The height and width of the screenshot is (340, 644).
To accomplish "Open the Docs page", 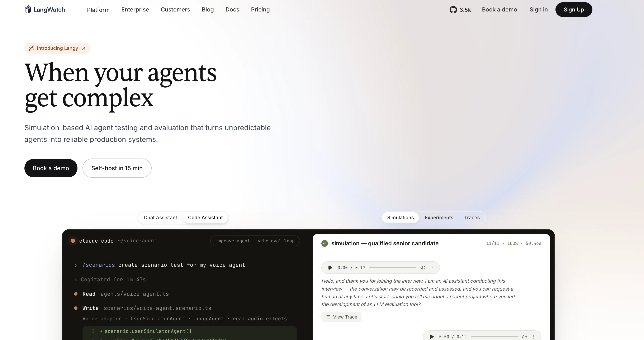I will [x=232, y=9].
